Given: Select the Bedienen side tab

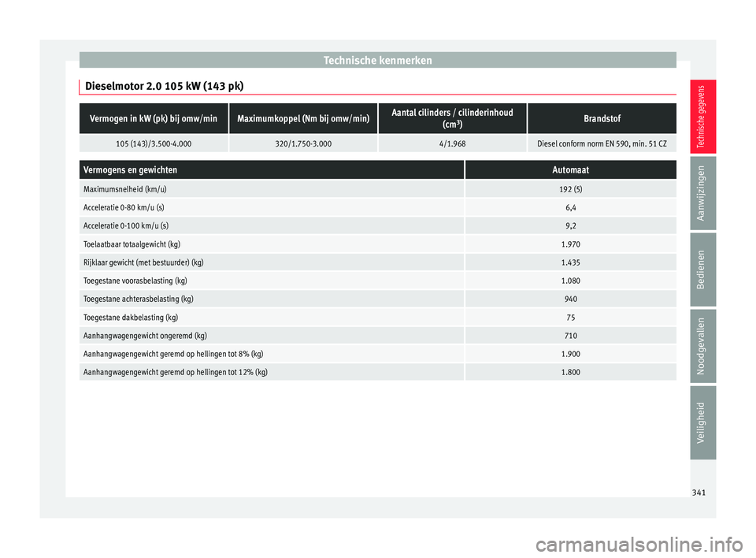Looking at the screenshot, I should coord(702,270).
